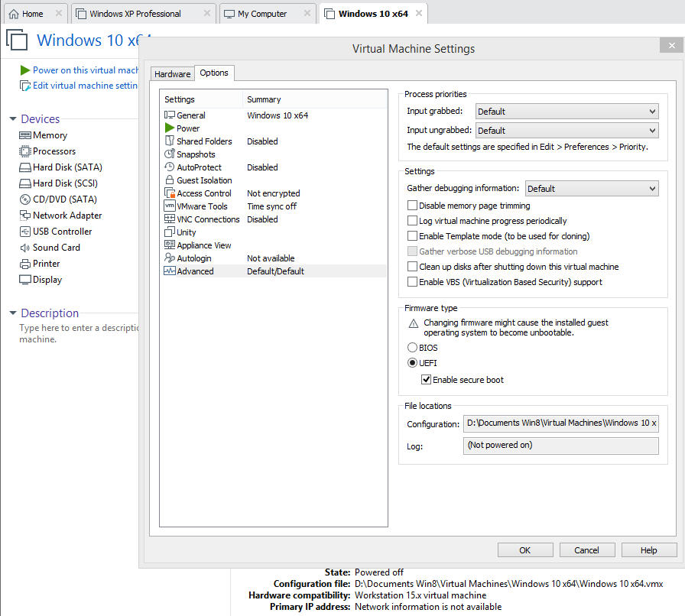
Task: Select the Autologin icon
Action: (x=170, y=258)
